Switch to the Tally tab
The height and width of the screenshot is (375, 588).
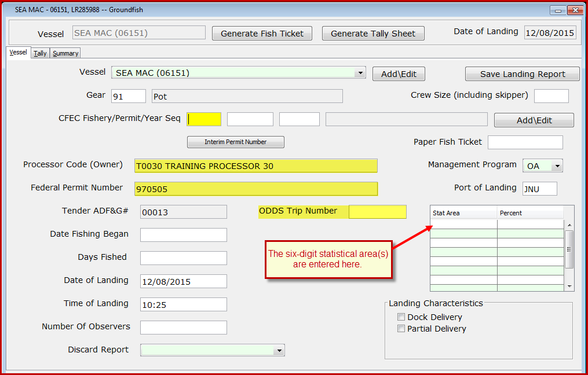(x=40, y=53)
